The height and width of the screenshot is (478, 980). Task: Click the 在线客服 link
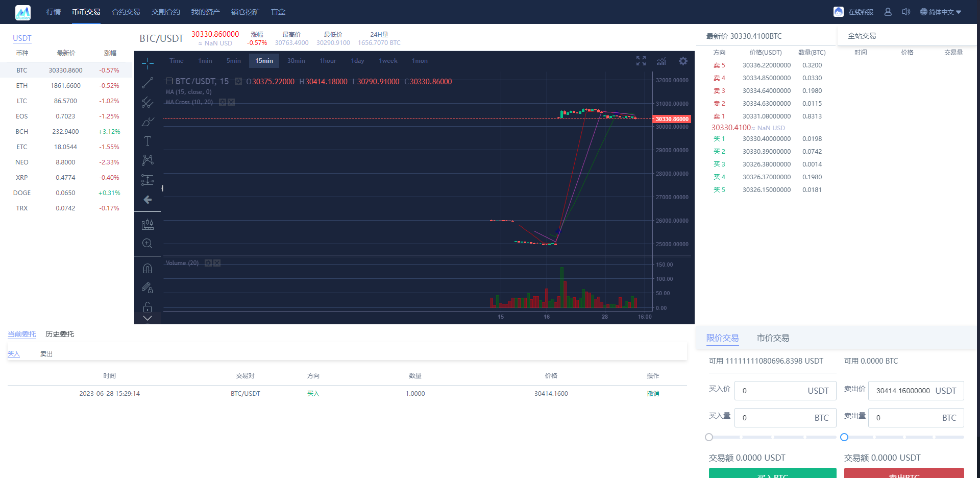861,12
